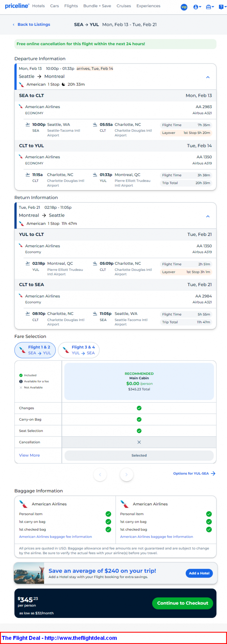Click the takeoff icon beside 11:15a Charlotte
The height and width of the screenshot is (644, 227).
28,175
